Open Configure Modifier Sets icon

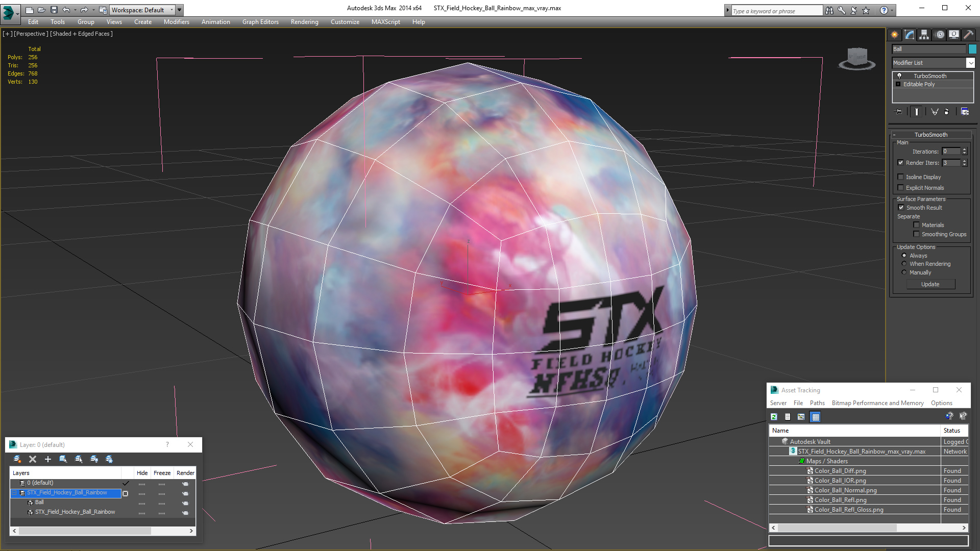click(965, 112)
